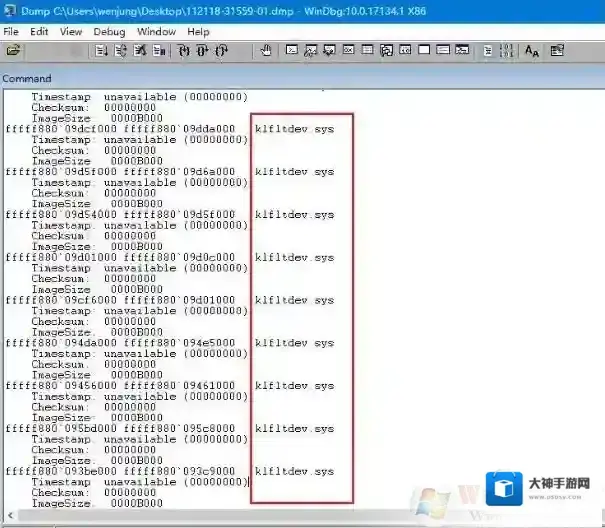Open the Debug menu
This screenshot has width=605, height=528.
(109, 32)
